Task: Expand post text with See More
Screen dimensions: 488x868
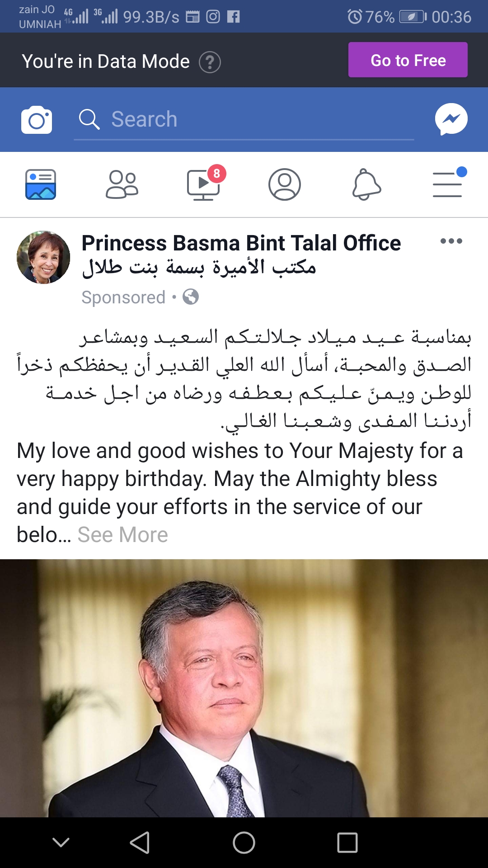Action: 122,535
